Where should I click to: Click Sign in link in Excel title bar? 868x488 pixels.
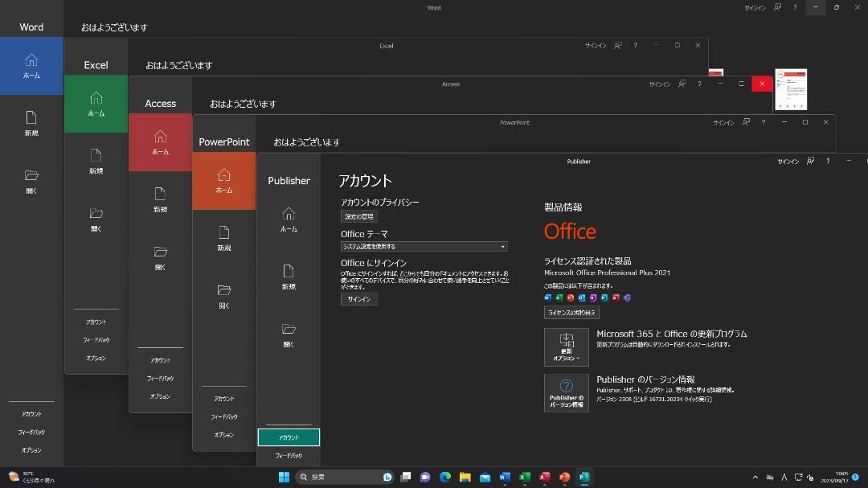pos(596,45)
